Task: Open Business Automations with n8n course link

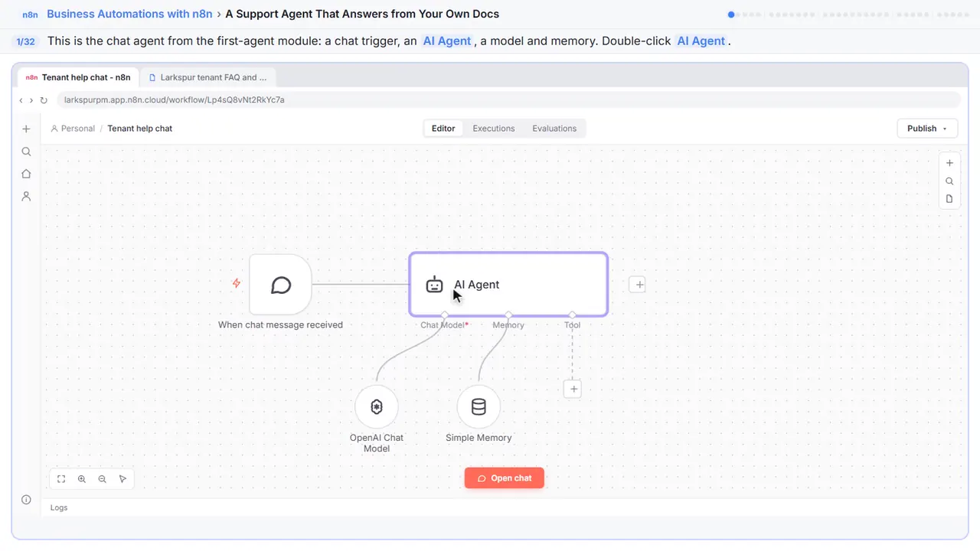Action: coord(129,14)
